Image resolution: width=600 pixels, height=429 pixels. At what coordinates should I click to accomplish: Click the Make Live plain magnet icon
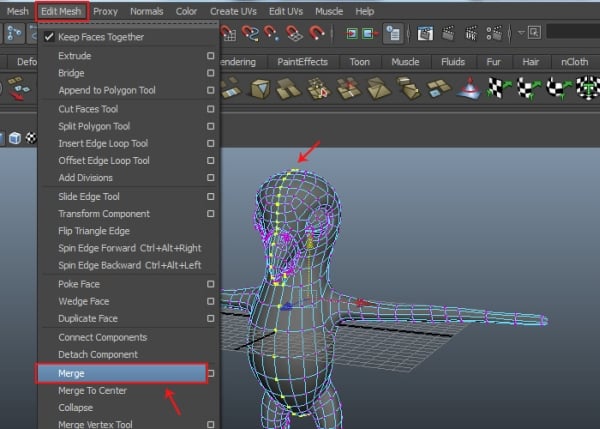tap(317, 33)
